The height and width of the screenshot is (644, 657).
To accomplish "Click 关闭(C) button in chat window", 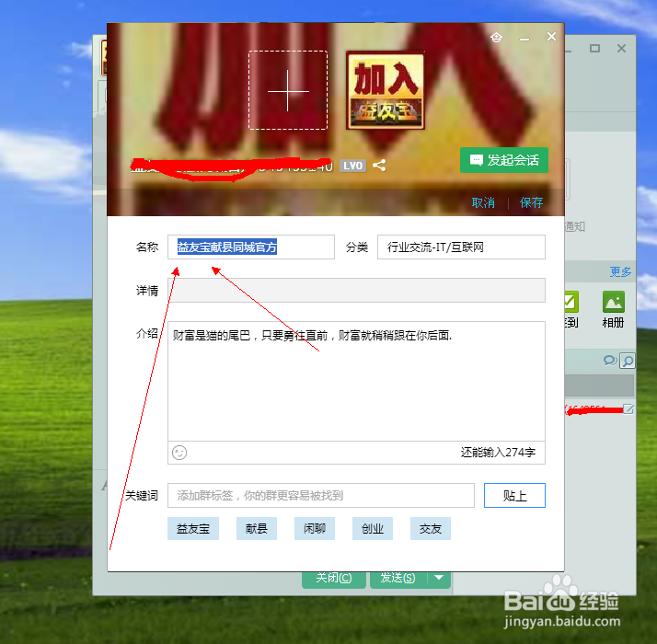I will pos(334,579).
